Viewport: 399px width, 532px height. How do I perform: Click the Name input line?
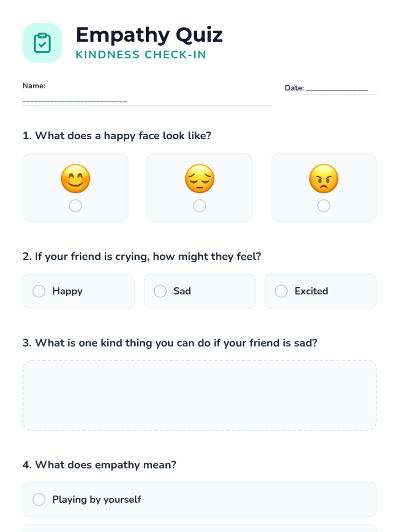click(x=147, y=100)
